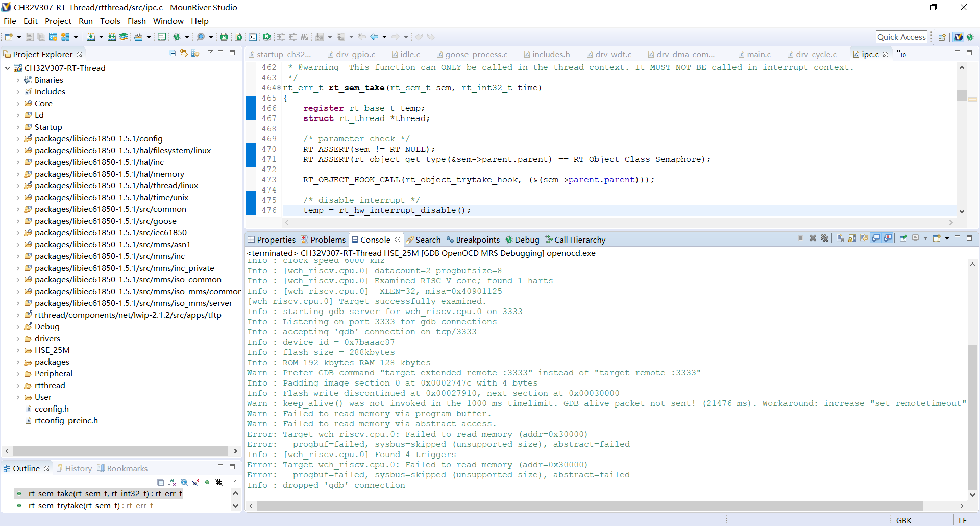Open the History tab
980x526 pixels.
(74, 468)
